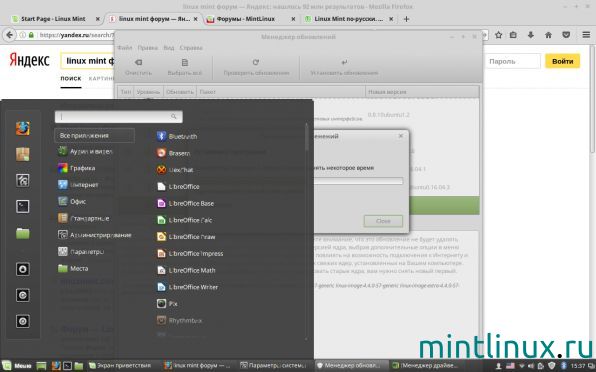
Task: Open HexChat from the applications list
Action: (x=175, y=170)
